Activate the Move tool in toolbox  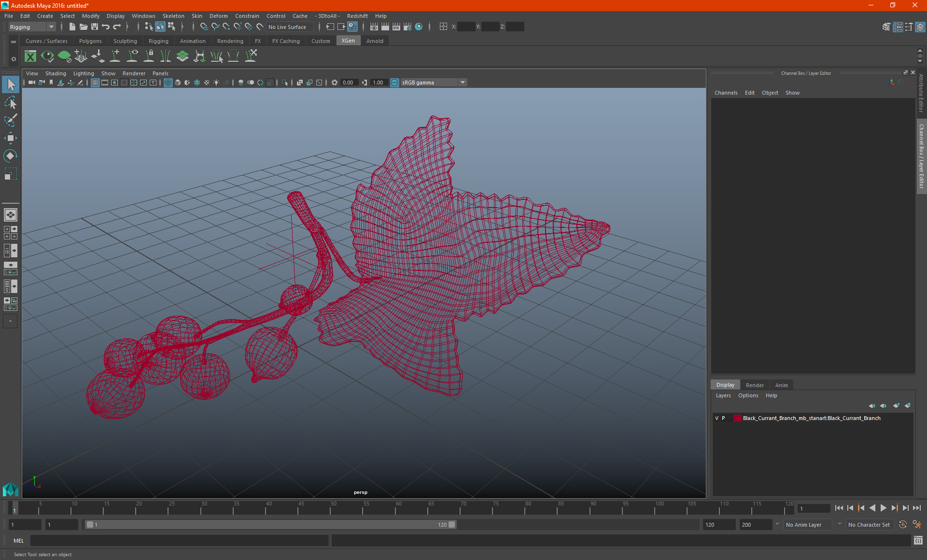click(x=11, y=138)
